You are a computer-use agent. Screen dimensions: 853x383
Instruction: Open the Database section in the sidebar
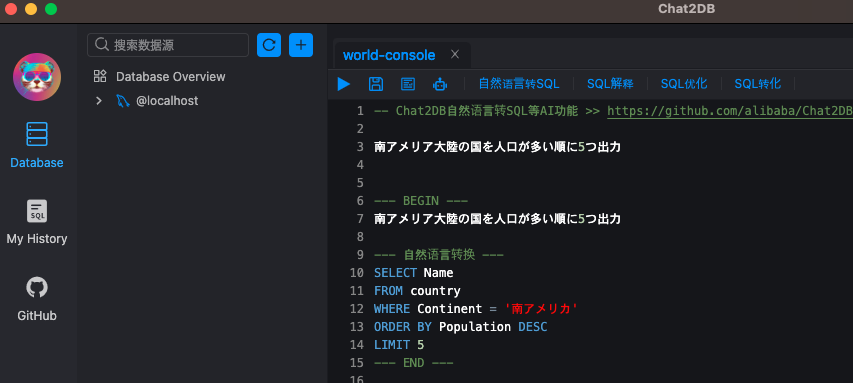pos(37,145)
